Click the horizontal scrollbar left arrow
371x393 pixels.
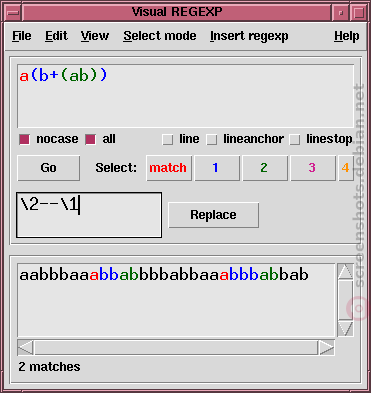26,348
